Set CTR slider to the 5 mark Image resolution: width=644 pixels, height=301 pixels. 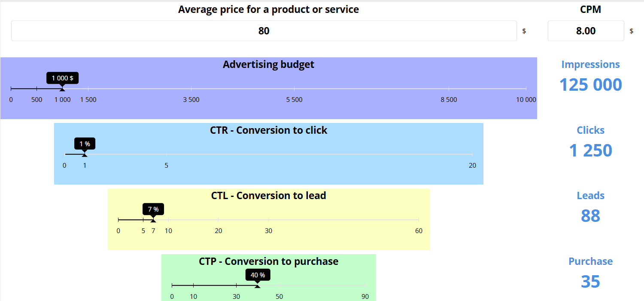click(x=167, y=154)
